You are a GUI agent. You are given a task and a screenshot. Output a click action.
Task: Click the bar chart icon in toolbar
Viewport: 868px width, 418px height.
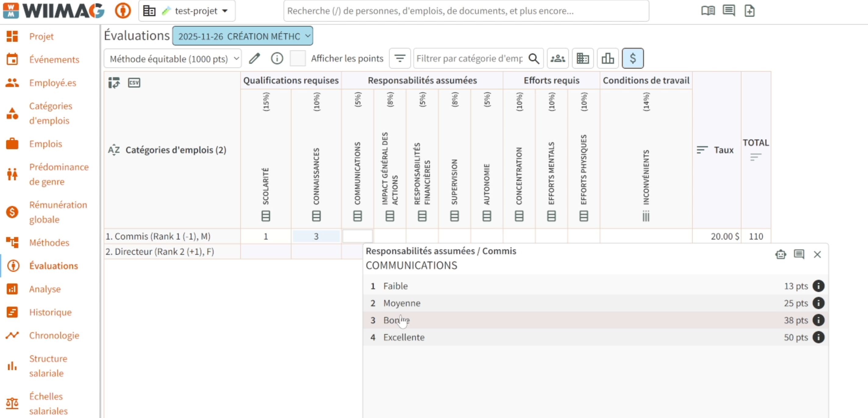point(608,59)
